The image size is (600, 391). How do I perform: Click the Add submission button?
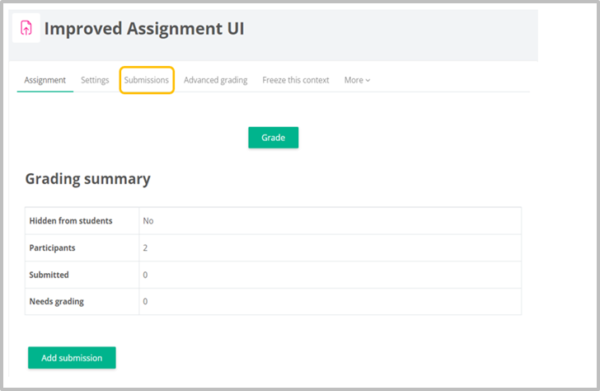(72, 358)
